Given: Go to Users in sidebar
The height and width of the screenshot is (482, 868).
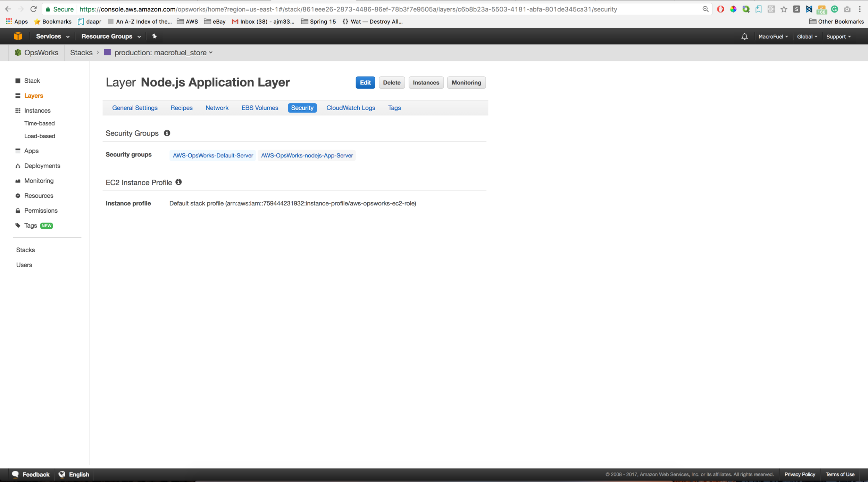Looking at the screenshot, I should pyautogui.click(x=24, y=265).
